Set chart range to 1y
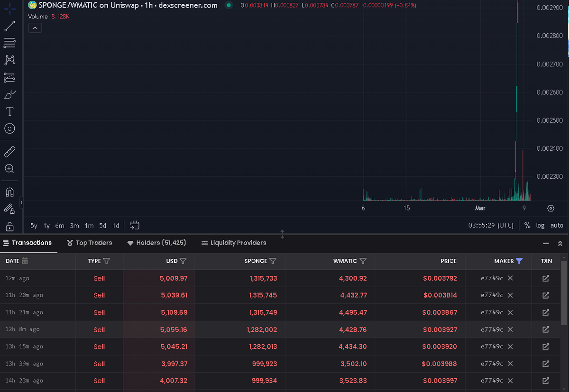 tap(46, 226)
